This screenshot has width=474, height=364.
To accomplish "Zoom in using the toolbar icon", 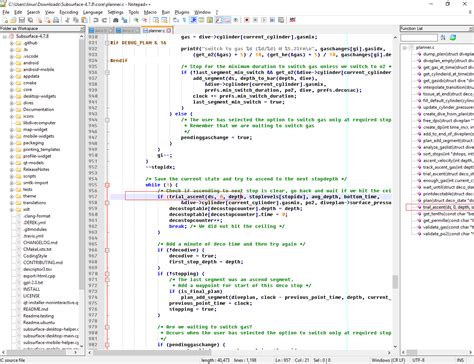I will click(x=136, y=20).
